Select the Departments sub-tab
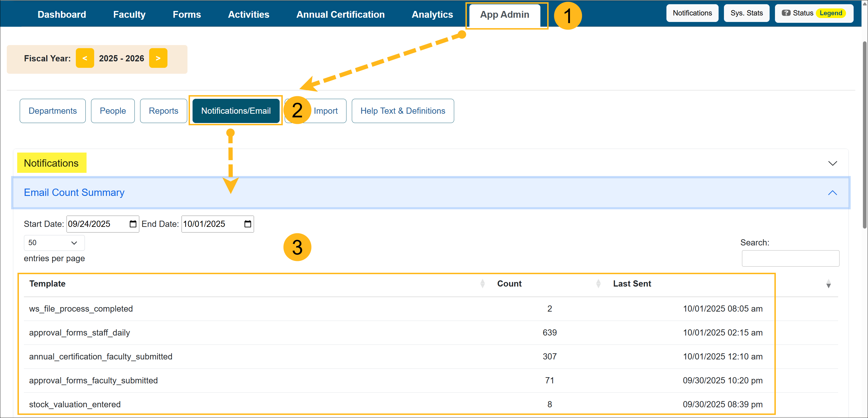Image resolution: width=868 pixels, height=418 pixels. [52, 111]
